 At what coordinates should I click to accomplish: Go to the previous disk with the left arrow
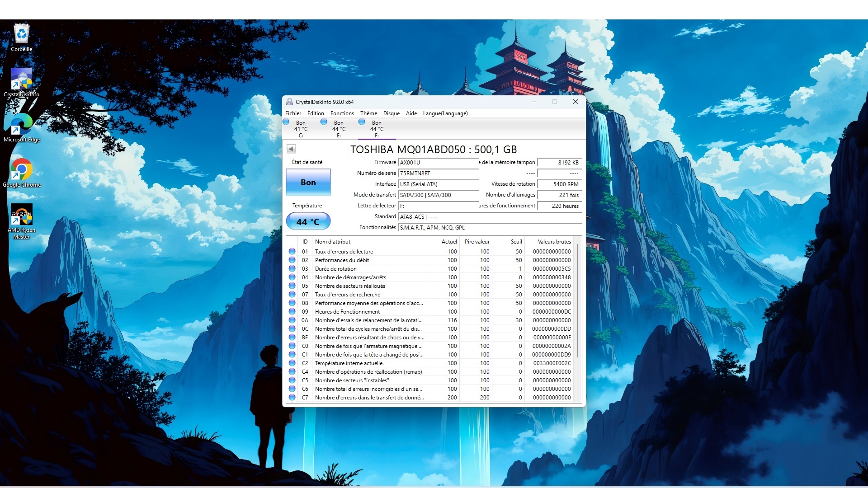pyautogui.click(x=291, y=149)
